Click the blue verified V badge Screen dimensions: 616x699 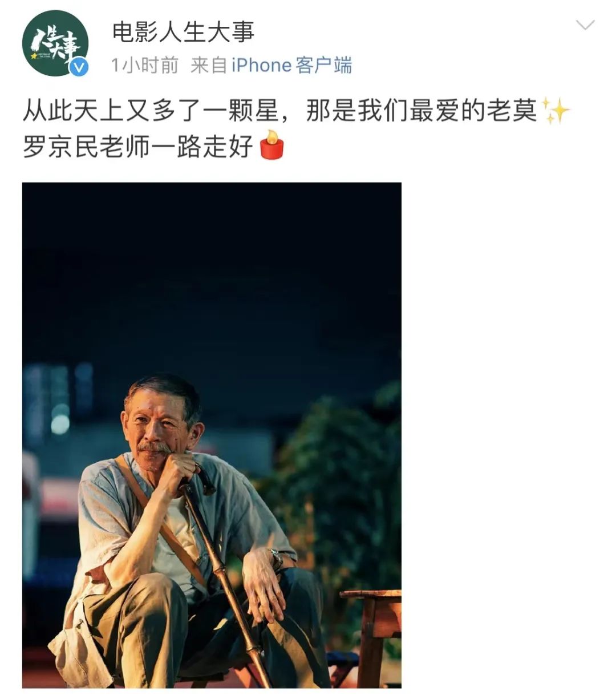[x=79, y=67]
